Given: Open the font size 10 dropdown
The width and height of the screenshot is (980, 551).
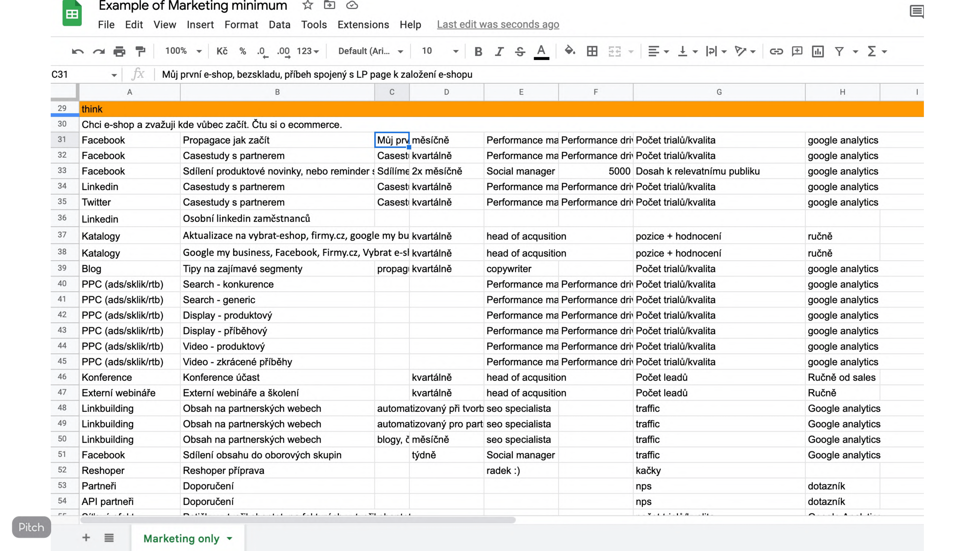Looking at the screenshot, I should pyautogui.click(x=440, y=51).
